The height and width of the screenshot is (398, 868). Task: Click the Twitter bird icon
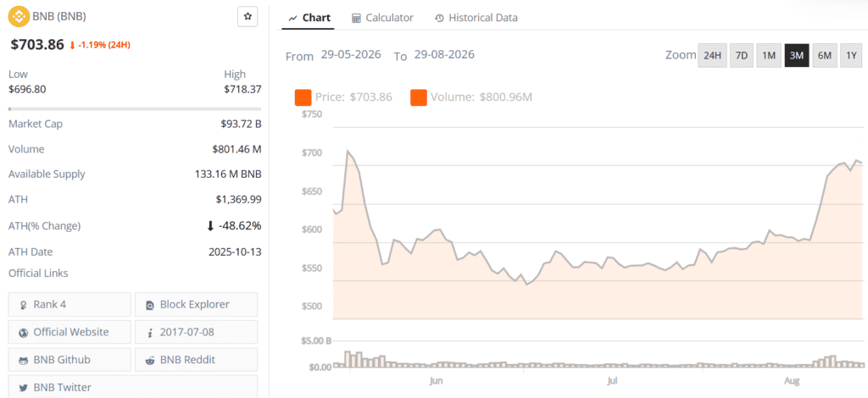[23, 388]
